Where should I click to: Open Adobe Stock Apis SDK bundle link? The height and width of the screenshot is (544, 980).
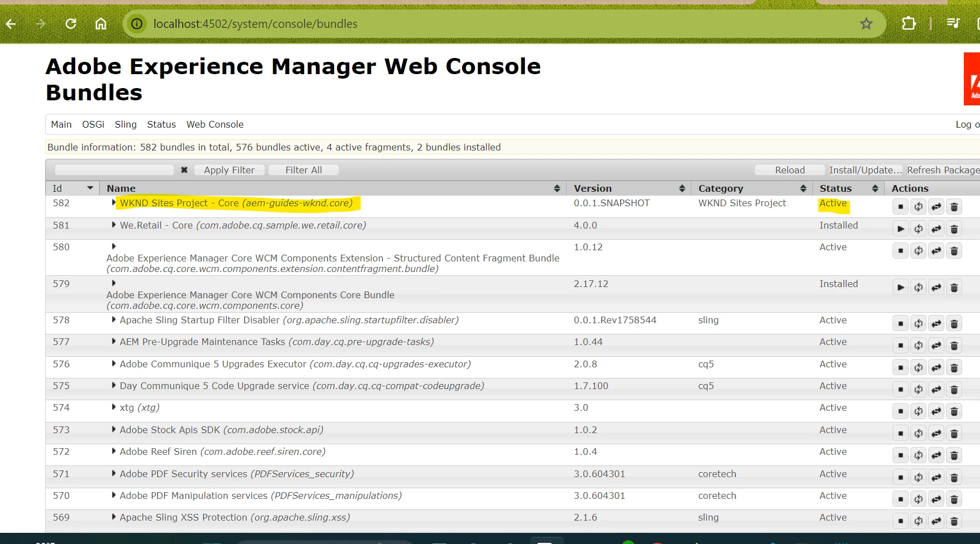coord(221,430)
